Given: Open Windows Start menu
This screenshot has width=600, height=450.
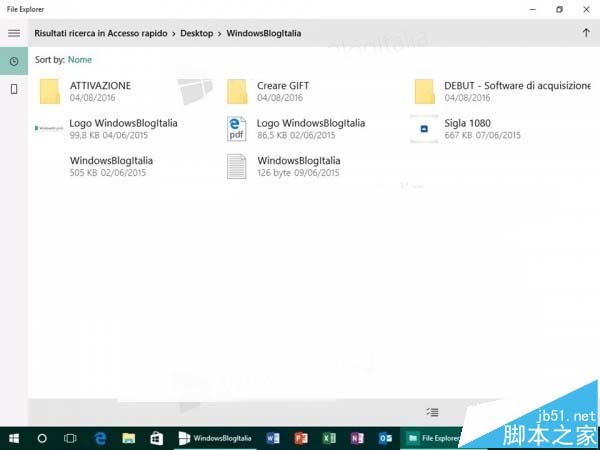Looking at the screenshot, I should point(14,438).
